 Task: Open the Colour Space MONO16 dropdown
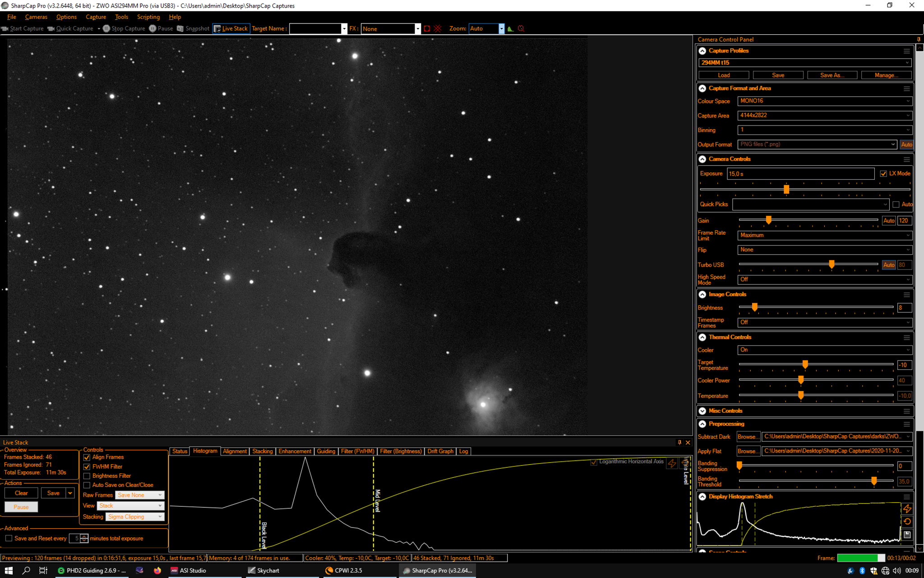coord(825,101)
